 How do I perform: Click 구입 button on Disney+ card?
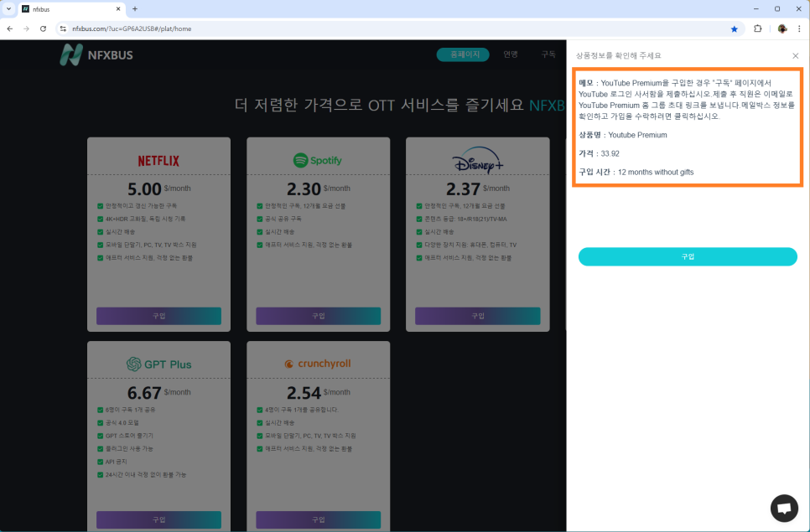477,316
